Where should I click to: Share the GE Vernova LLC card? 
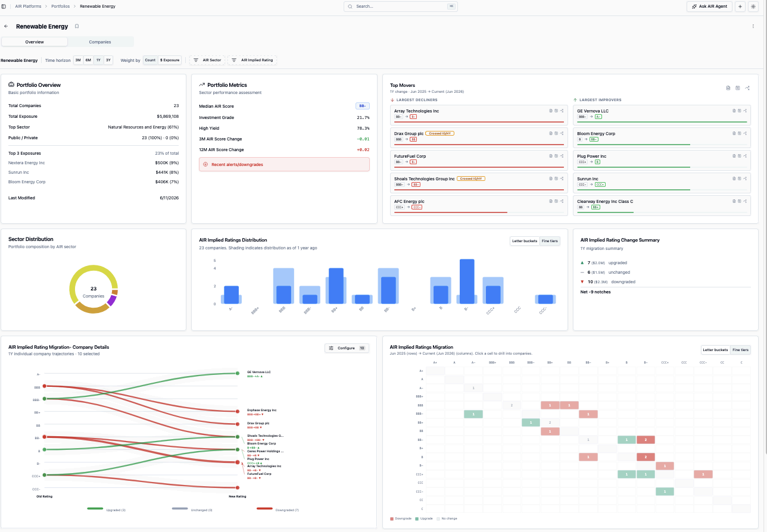pos(745,111)
